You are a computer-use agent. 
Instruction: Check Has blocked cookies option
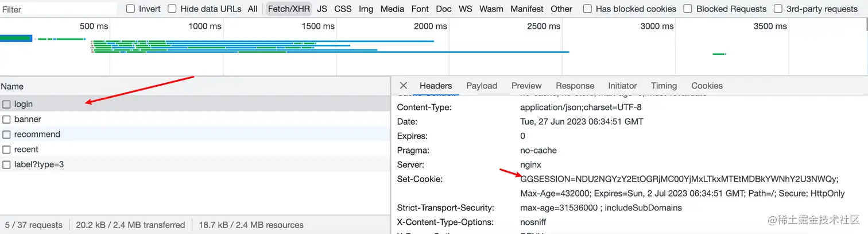click(x=587, y=9)
